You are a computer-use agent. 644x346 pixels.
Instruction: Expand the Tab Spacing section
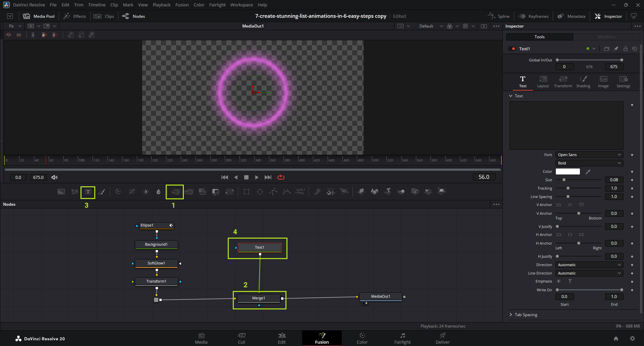(526, 315)
